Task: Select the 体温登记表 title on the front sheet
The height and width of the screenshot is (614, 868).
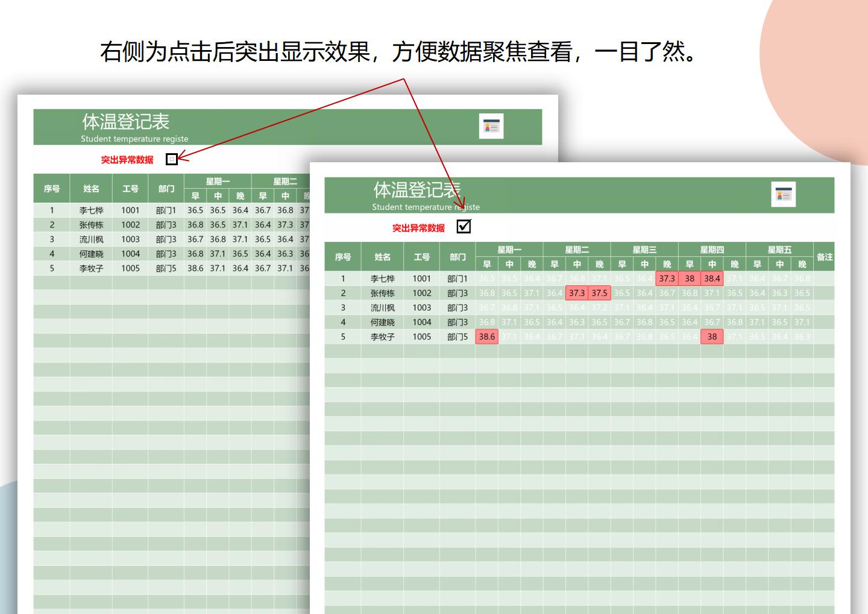Action: 417,190
